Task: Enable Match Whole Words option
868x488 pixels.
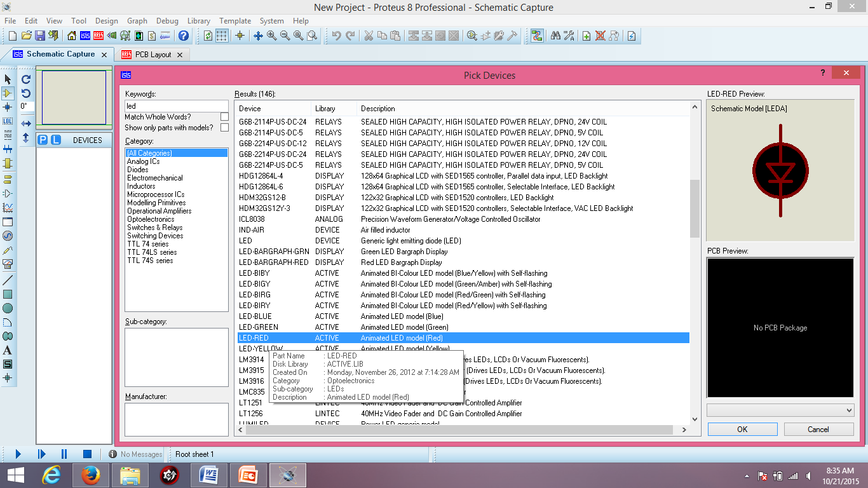Action: click(x=224, y=117)
